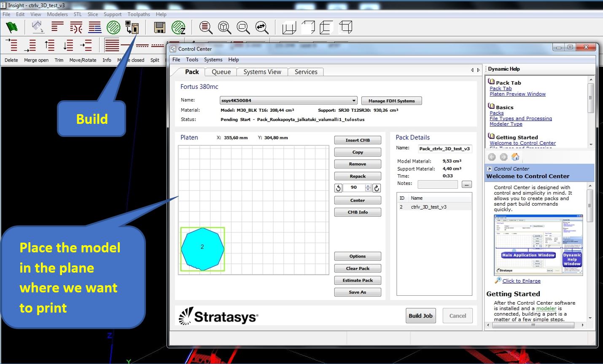The height and width of the screenshot is (364, 603).
Task: Increase rotation angle with spinner up arrow
Action: click(x=368, y=186)
